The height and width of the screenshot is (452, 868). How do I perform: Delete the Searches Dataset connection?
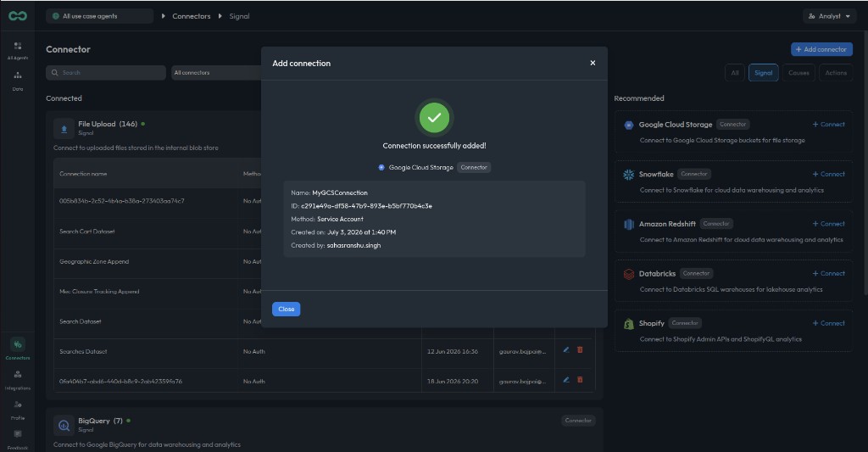pyautogui.click(x=580, y=350)
